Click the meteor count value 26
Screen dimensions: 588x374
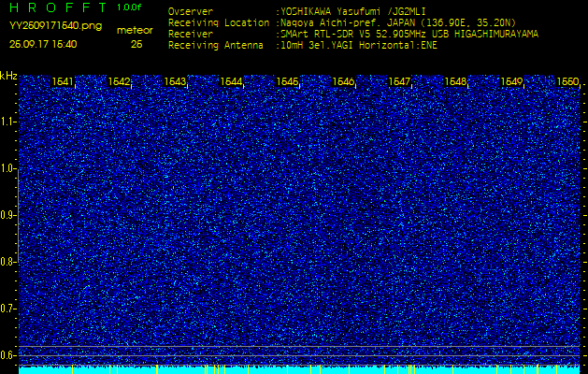tap(136, 44)
